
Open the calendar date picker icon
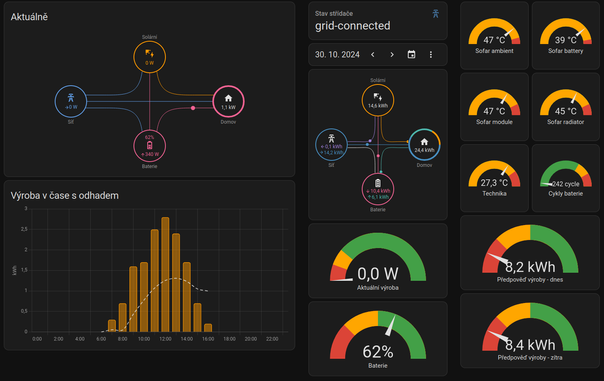pyautogui.click(x=411, y=55)
